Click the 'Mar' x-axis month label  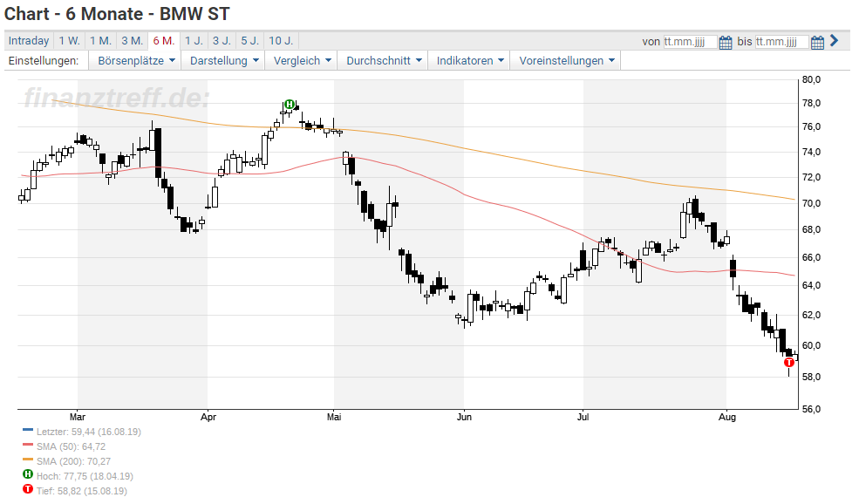click(x=78, y=417)
